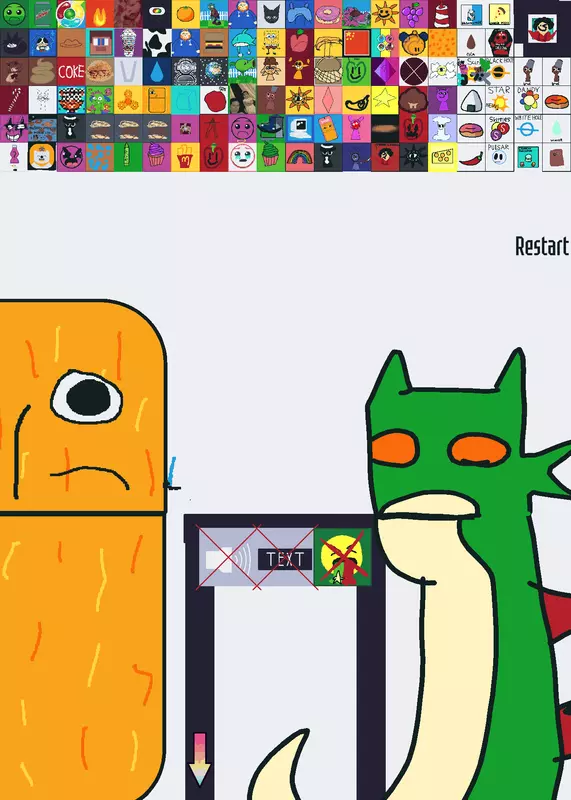
Task: Select the red COKE icon
Action: [71, 72]
